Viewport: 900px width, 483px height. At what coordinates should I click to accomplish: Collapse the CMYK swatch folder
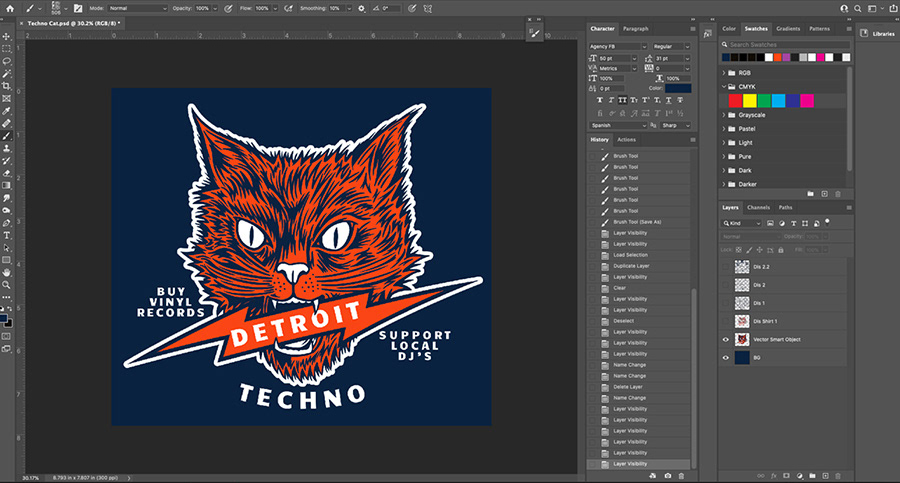click(x=724, y=87)
